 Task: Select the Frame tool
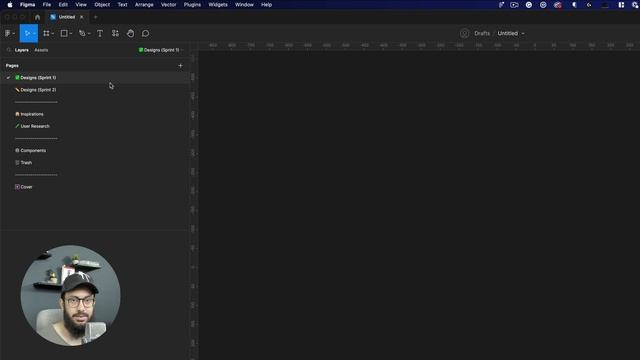point(47,33)
